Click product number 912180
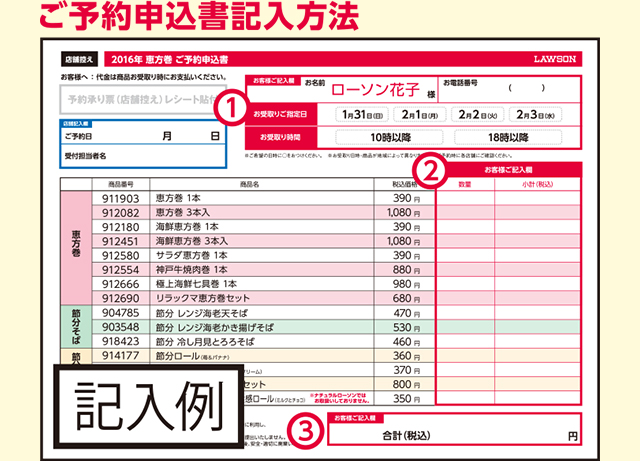The width and height of the screenshot is (640, 461). [x=120, y=227]
